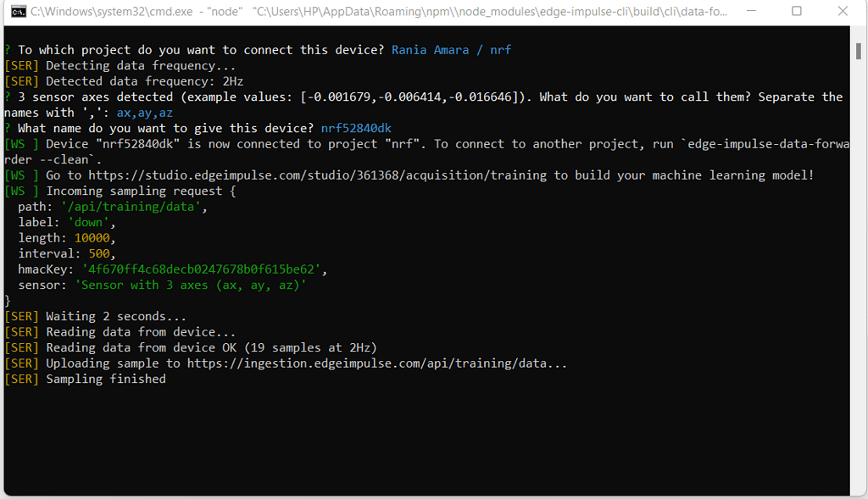
Task: Select the sensor description with 3 axes
Action: pyautogui.click(x=190, y=286)
